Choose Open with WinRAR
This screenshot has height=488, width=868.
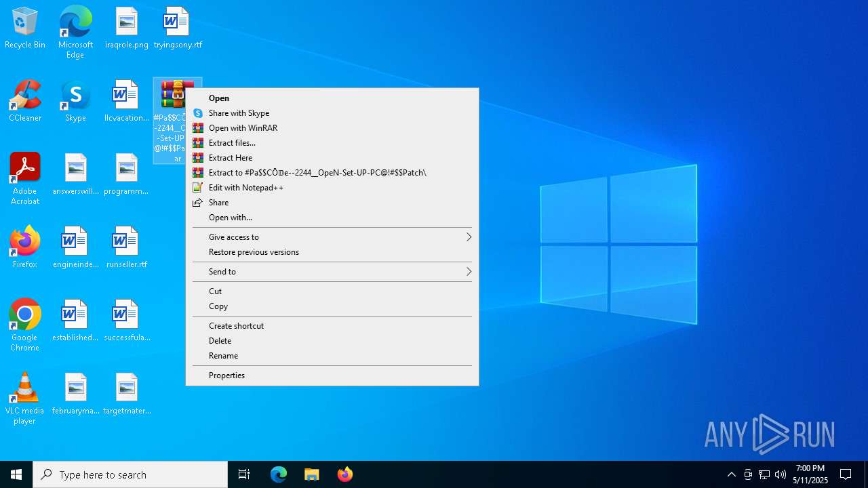332,128
